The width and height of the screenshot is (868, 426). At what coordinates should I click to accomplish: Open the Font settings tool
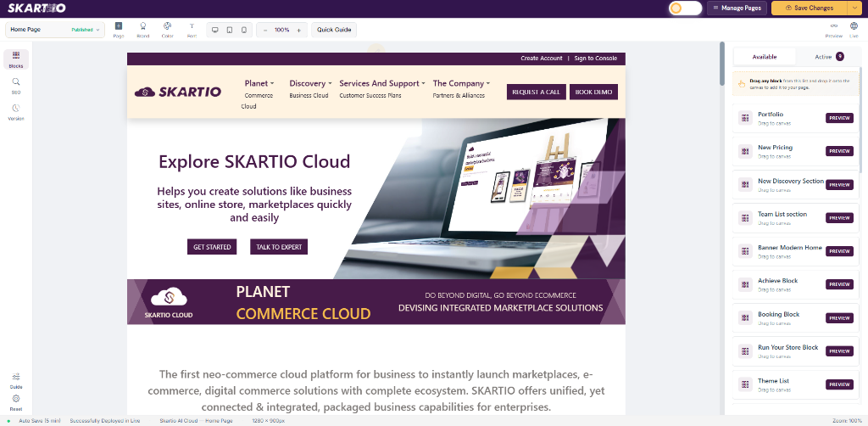192,30
